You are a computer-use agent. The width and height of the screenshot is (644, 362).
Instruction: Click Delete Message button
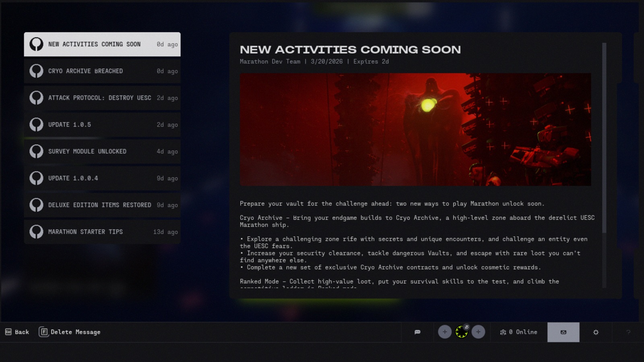pyautogui.click(x=70, y=332)
